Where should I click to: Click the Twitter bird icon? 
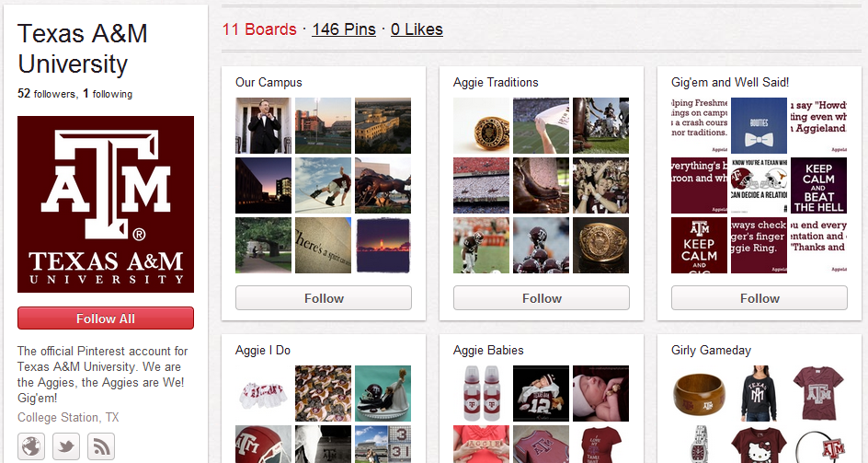point(66,446)
